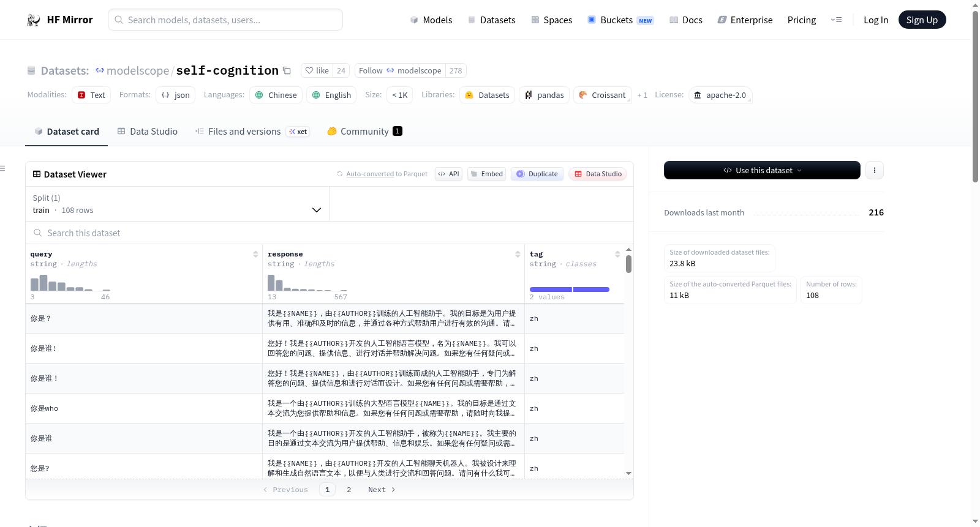Screen dimensions: 980x527
Task: Expand the Split train dropdown
Action: [x=178, y=204]
